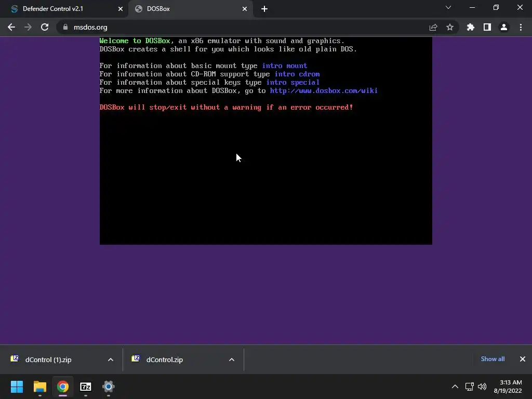View site info via the padlock icon
The width and height of the screenshot is (532, 399).
(65, 27)
